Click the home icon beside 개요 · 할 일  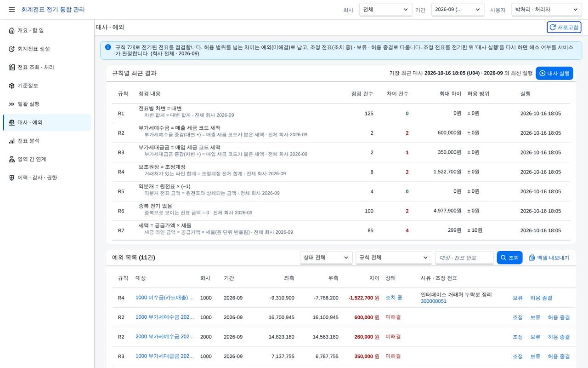click(11, 30)
